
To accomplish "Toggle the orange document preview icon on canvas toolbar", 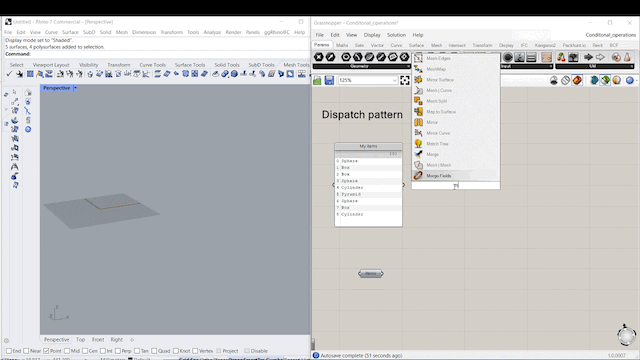I will tap(577, 80).
